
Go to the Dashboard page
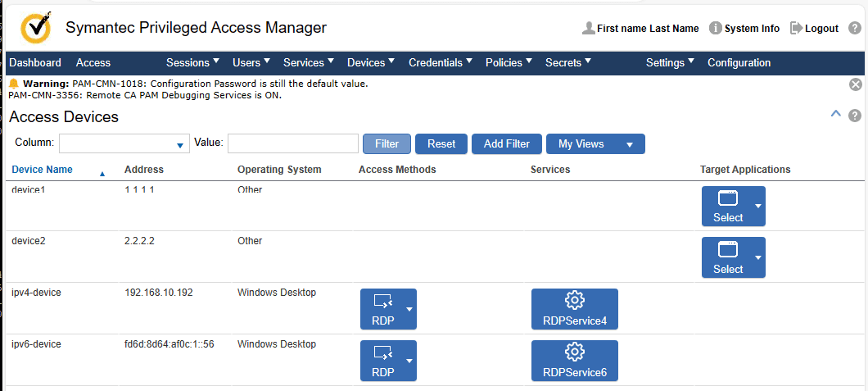pyautogui.click(x=35, y=62)
